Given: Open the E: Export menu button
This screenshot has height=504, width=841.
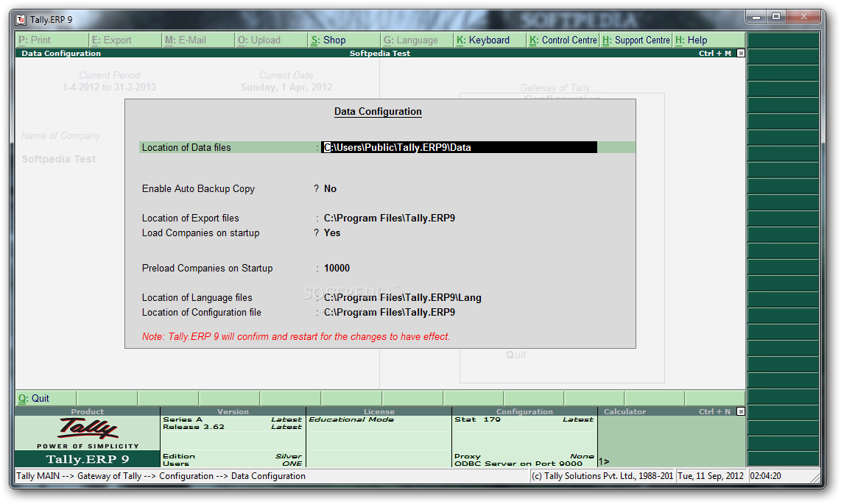Looking at the screenshot, I should coord(125,40).
